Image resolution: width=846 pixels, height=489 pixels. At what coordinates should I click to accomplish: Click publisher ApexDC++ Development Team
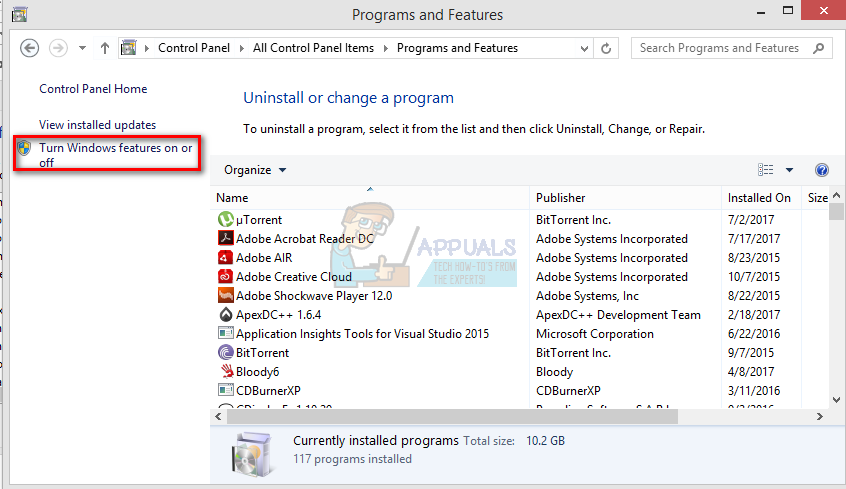618,315
